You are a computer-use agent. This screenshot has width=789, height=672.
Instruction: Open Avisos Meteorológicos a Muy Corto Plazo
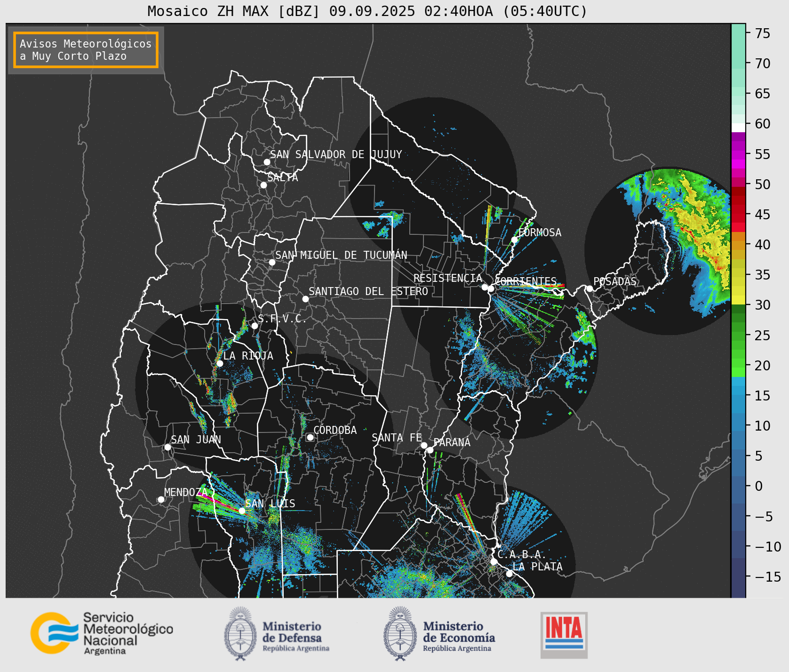pos(86,50)
